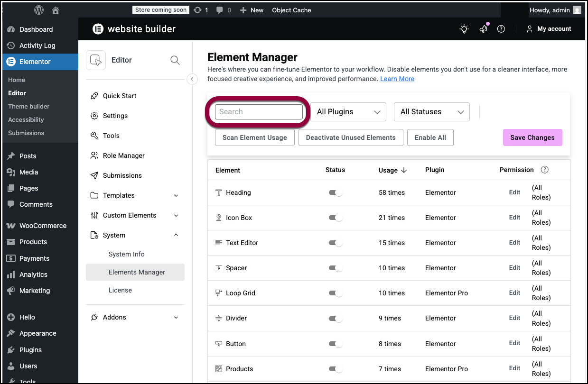Click the home icon in admin bar
This screenshot has width=588, height=384.
click(56, 10)
